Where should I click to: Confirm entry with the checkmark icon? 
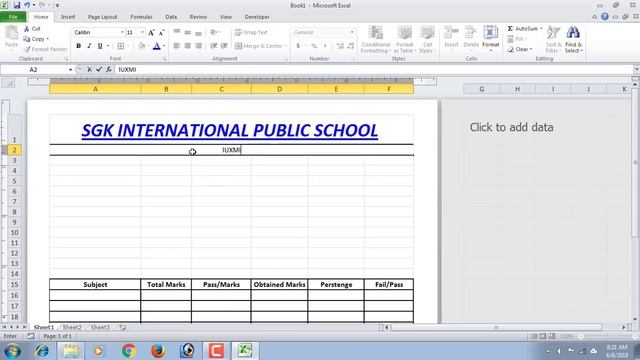[x=99, y=69]
